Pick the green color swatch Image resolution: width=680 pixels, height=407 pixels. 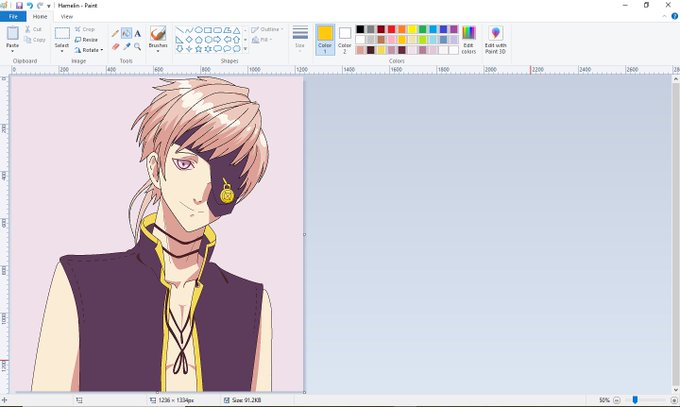click(422, 29)
